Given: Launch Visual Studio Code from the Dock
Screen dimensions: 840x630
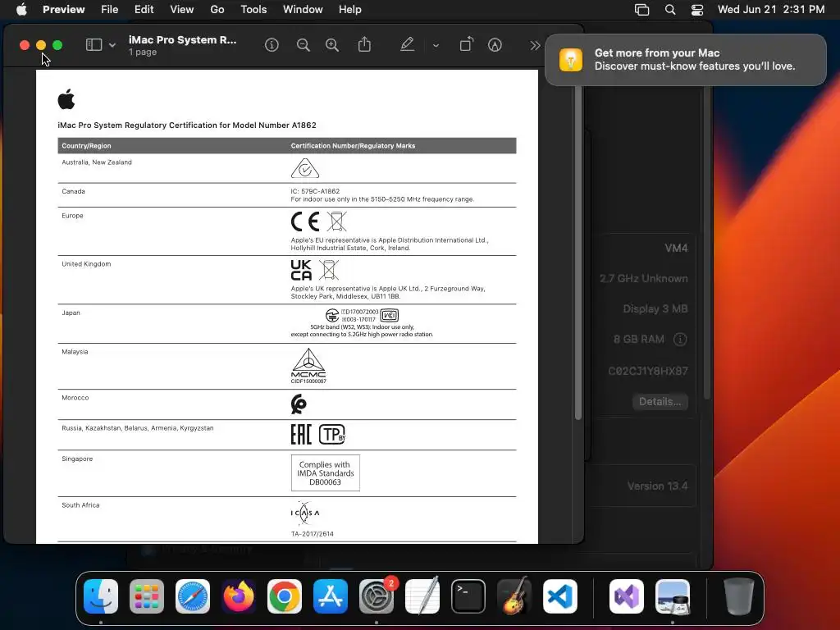Looking at the screenshot, I should tap(559, 596).
